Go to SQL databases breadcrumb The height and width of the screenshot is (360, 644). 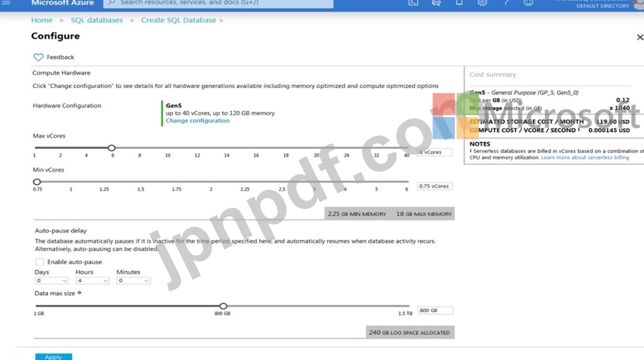[96, 20]
